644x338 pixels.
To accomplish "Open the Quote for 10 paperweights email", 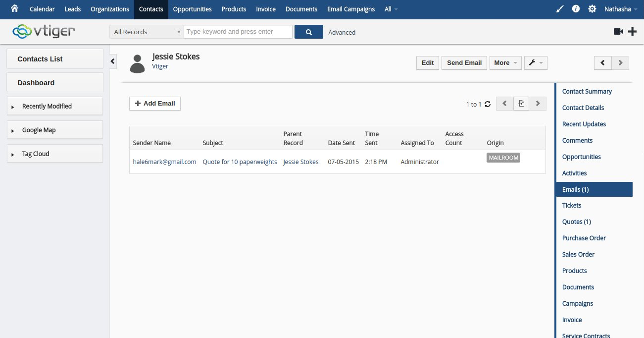I will 240,162.
